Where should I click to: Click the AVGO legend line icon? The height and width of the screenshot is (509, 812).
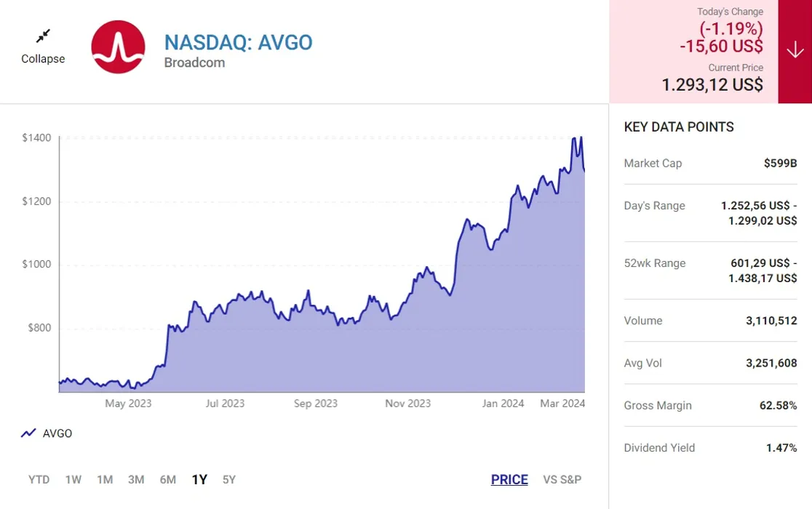tap(28, 433)
